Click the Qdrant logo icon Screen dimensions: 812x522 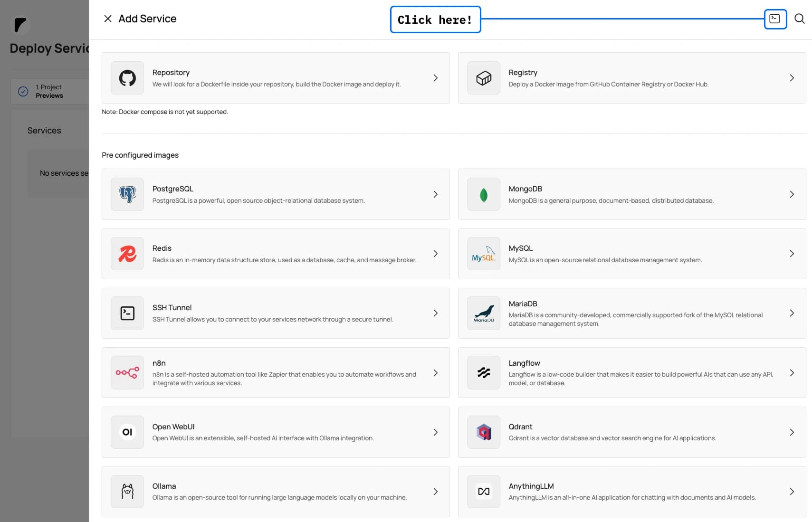(x=484, y=432)
